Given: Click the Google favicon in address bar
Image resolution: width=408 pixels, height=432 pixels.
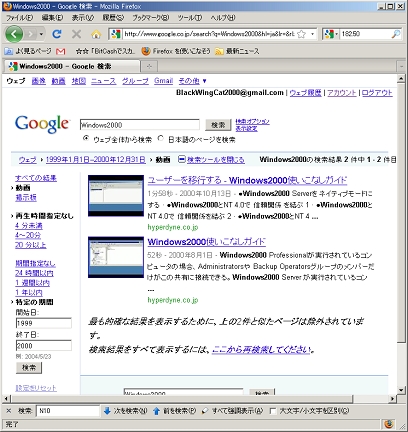Looking at the screenshot, I should (116, 34).
